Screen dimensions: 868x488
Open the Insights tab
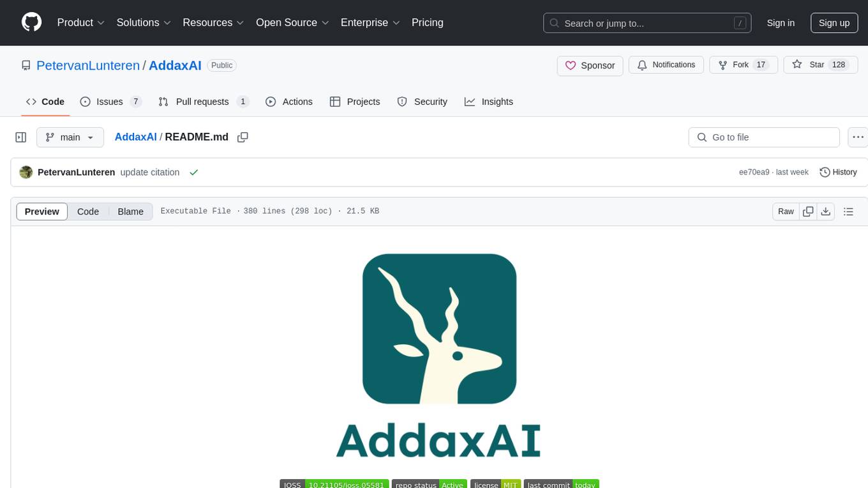click(489, 102)
